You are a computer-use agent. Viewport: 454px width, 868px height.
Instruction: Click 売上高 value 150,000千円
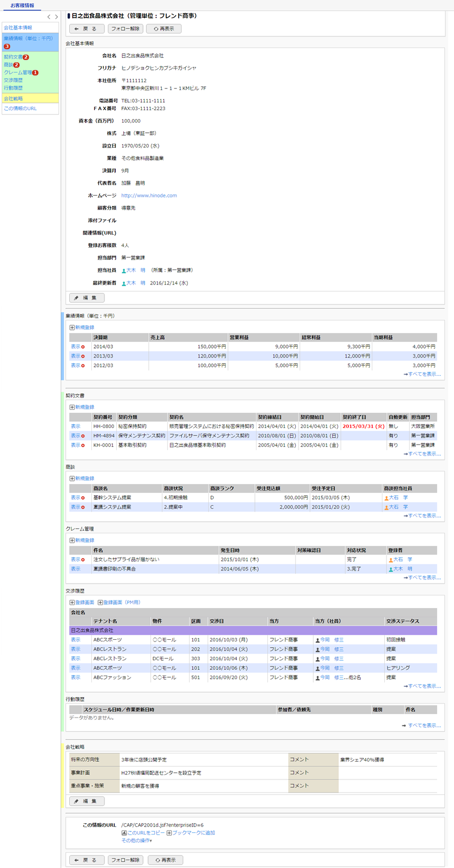pyautogui.click(x=212, y=346)
